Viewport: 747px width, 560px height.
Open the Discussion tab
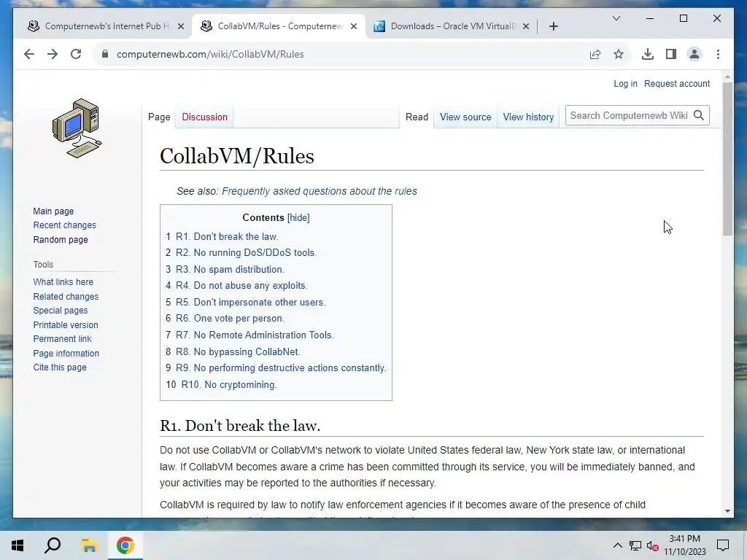coord(204,117)
